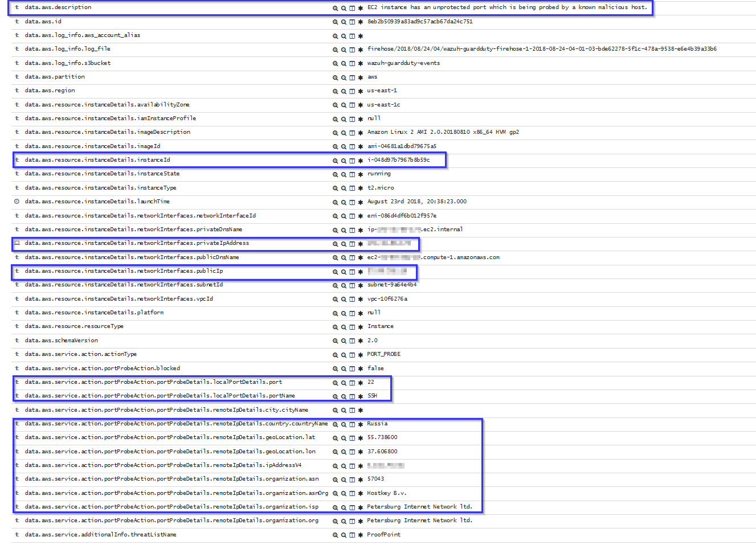Click the VPC value vpc-10f6276a
This screenshot has height=545, width=756.
[x=387, y=299]
